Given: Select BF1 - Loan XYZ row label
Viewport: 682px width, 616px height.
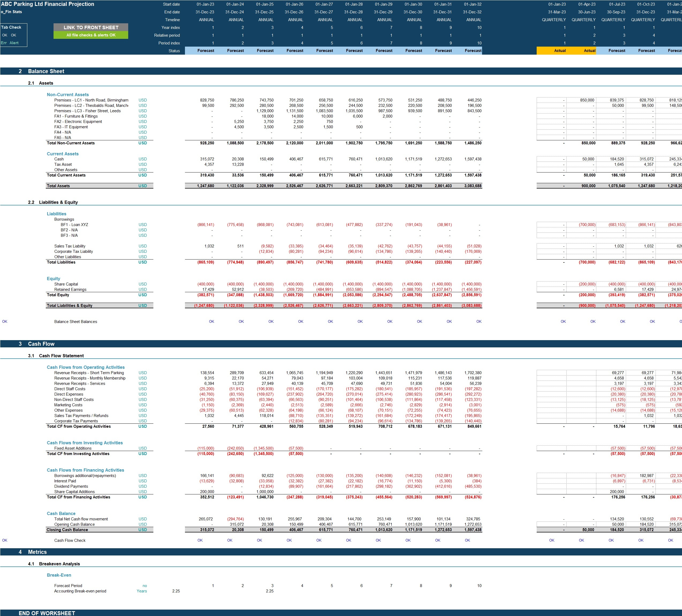Looking at the screenshot, I should coord(74,225).
